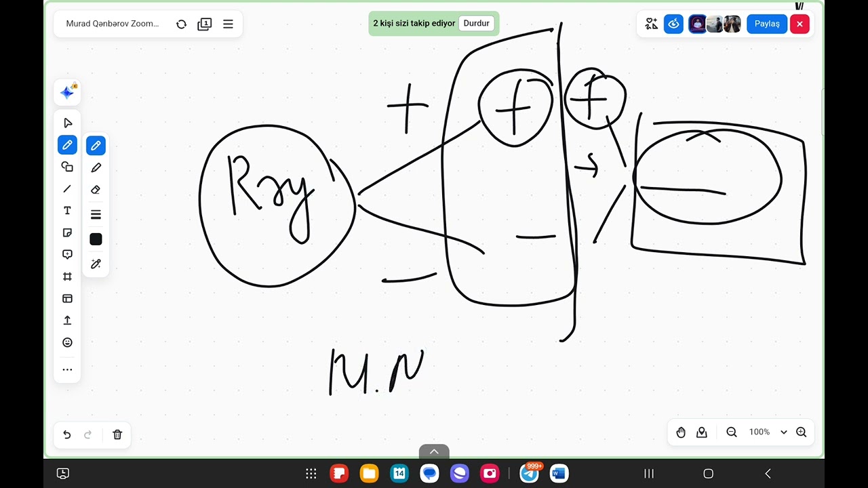
Task: Select the Comment tool
Action: click(x=67, y=255)
